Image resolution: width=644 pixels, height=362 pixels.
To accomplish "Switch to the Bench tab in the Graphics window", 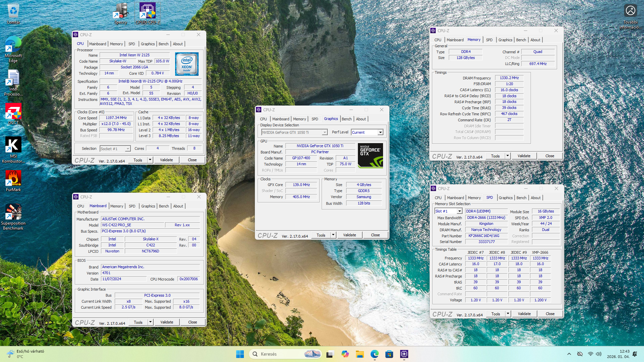I will point(346,119).
